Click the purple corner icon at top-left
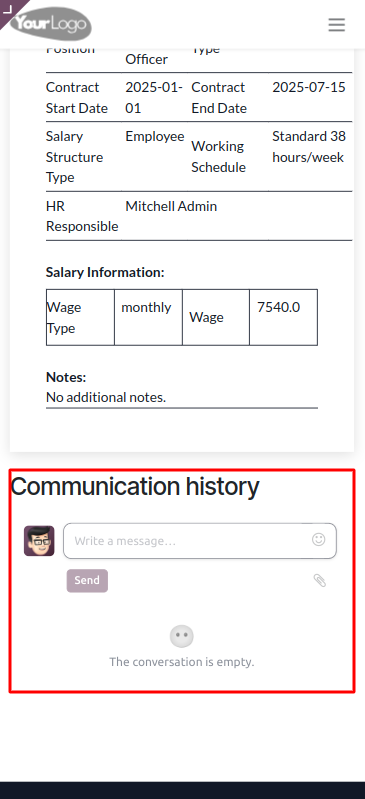 click(x=9, y=9)
